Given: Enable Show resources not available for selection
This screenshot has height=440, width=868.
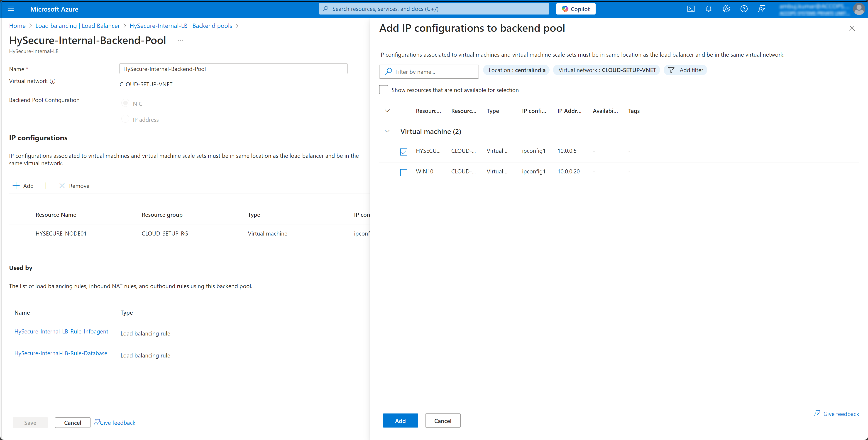Looking at the screenshot, I should (384, 90).
